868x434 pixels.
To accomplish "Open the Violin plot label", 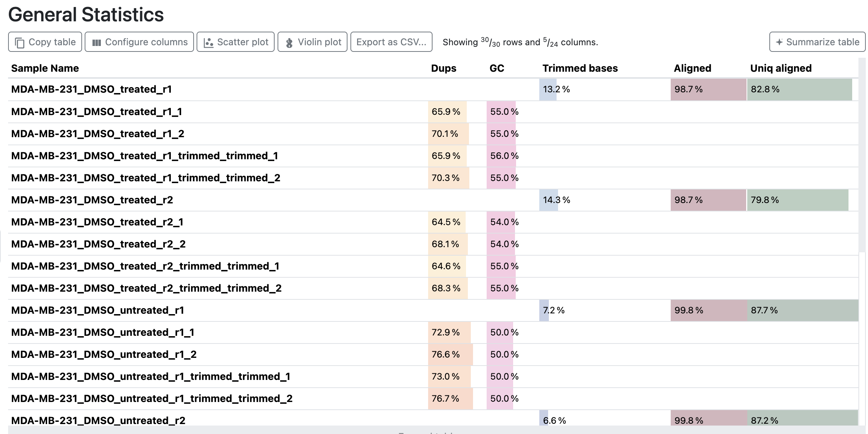I will coord(320,42).
